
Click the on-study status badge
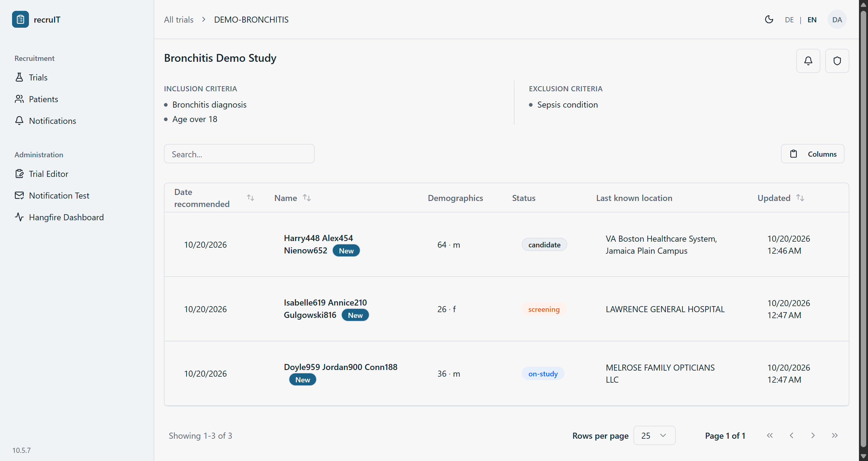[543, 373]
